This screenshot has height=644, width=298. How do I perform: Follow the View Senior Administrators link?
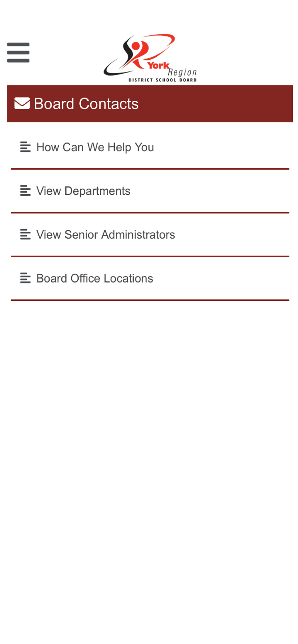click(105, 235)
